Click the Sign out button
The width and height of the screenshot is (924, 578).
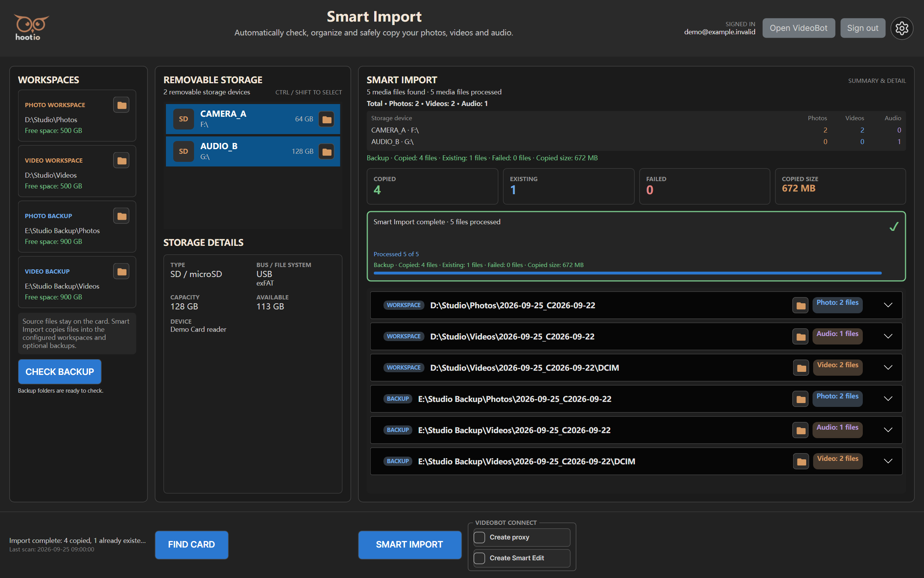coord(862,28)
